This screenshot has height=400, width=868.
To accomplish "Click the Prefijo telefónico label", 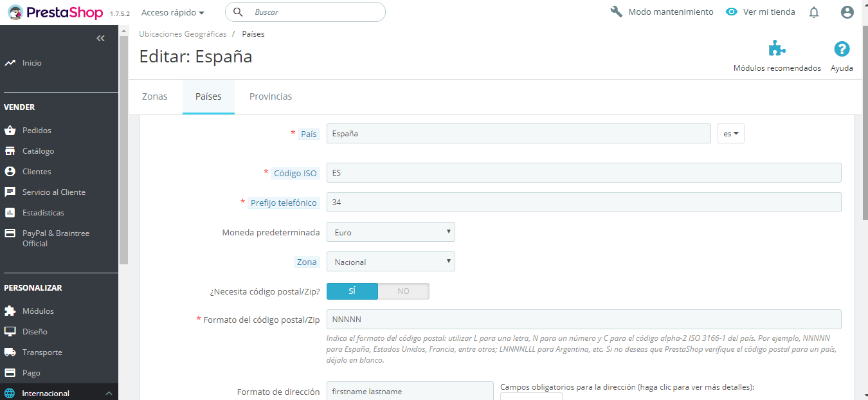I will pyautogui.click(x=284, y=203).
